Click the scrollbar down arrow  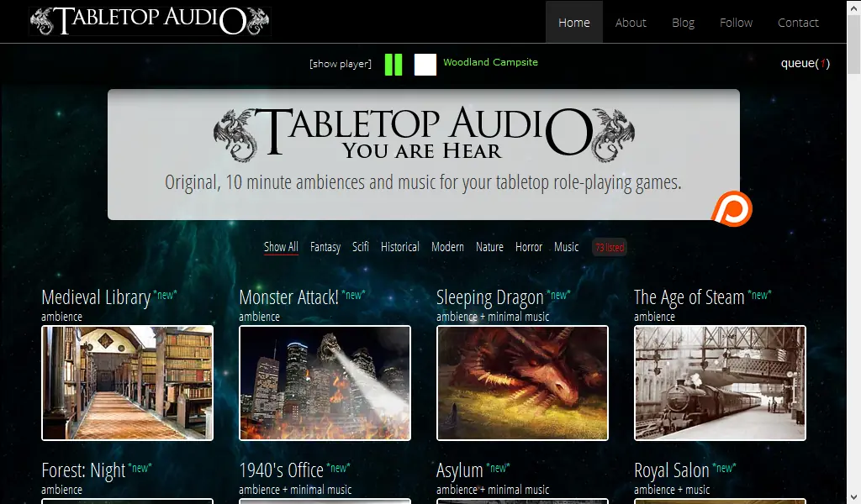click(x=854, y=498)
